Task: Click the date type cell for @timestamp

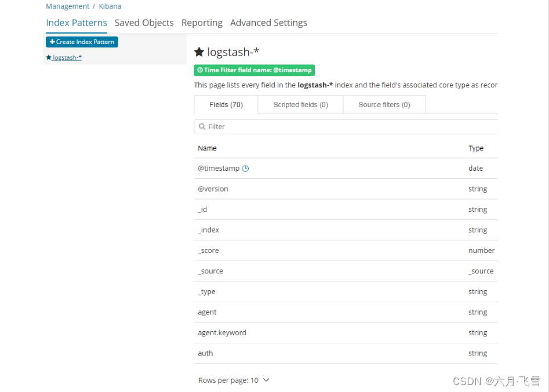Action: point(475,168)
